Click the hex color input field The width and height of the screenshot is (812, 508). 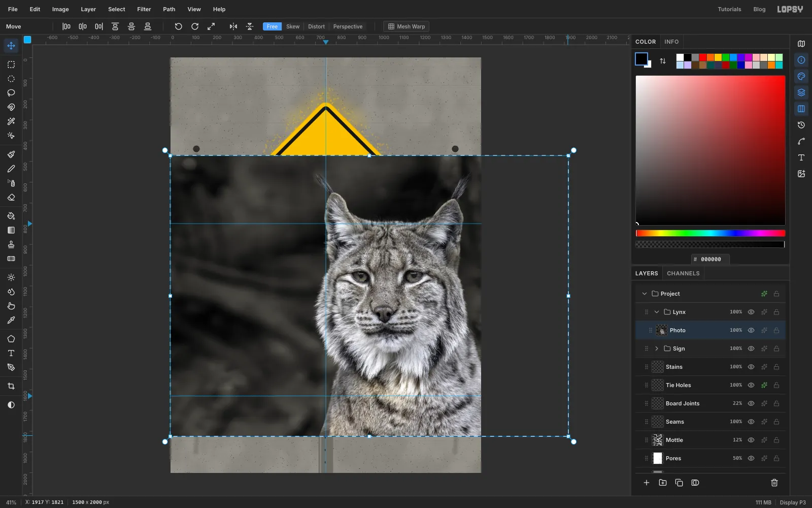tap(710, 259)
